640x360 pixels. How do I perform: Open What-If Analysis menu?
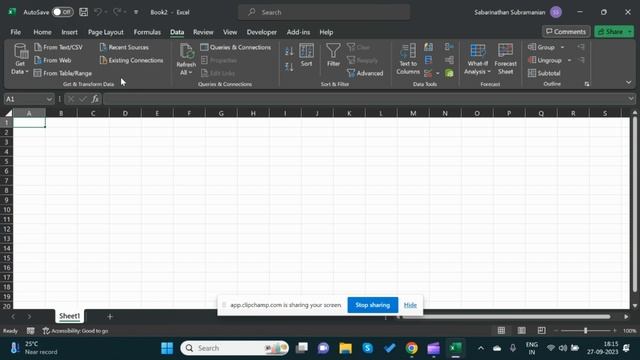tap(477, 59)
